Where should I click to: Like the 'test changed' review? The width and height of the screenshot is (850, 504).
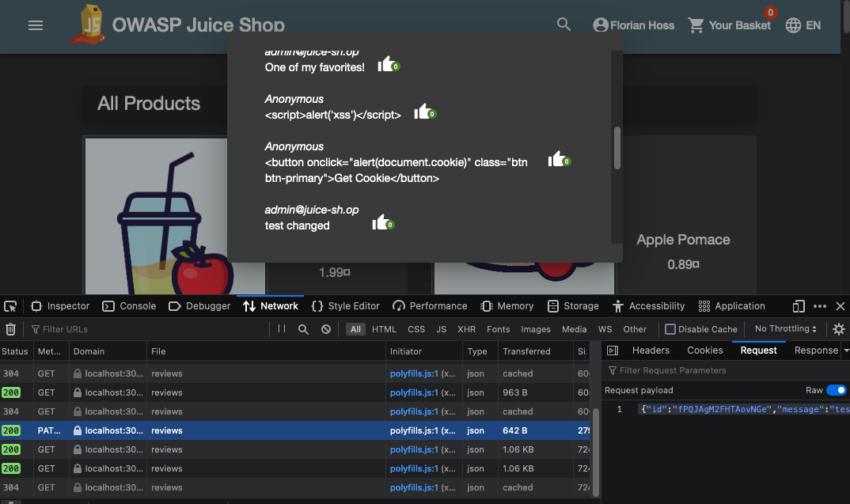pyautogui.click(x=383, y=223)
